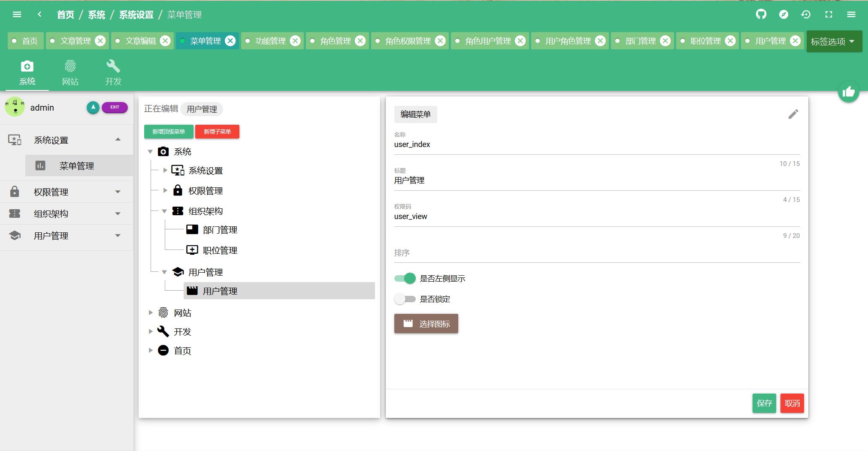The height and width of the screenshot is (451, 868).
Task: Toggle fullscreen mode icon
Action: tap(829, 15)
